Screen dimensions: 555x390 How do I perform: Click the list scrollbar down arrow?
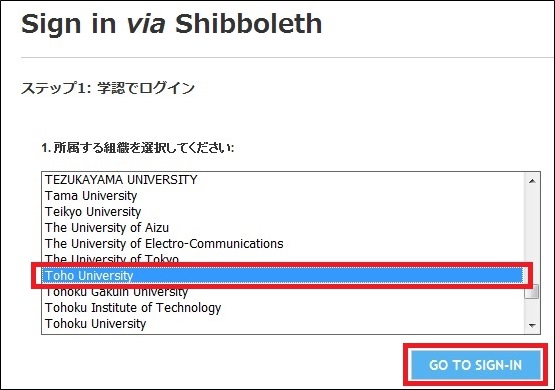[532, 325]
